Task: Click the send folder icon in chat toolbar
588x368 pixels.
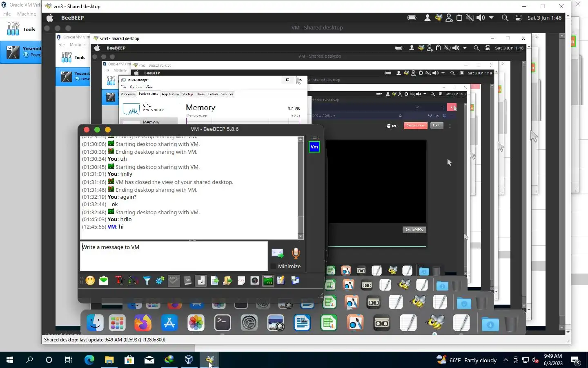Action: coord(228,280)
